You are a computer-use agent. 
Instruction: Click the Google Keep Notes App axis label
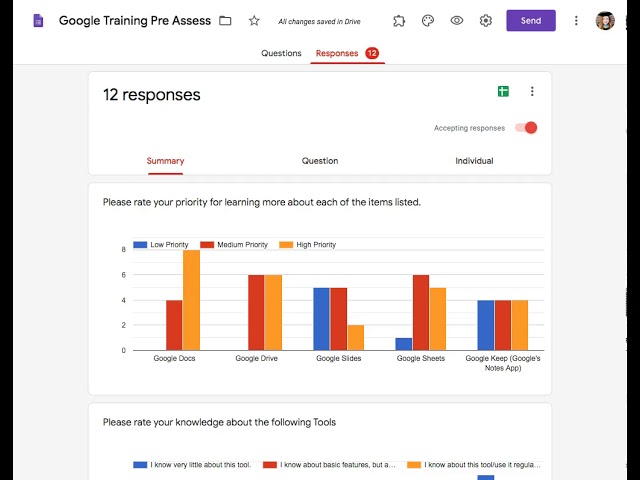[x=503, y=363]
